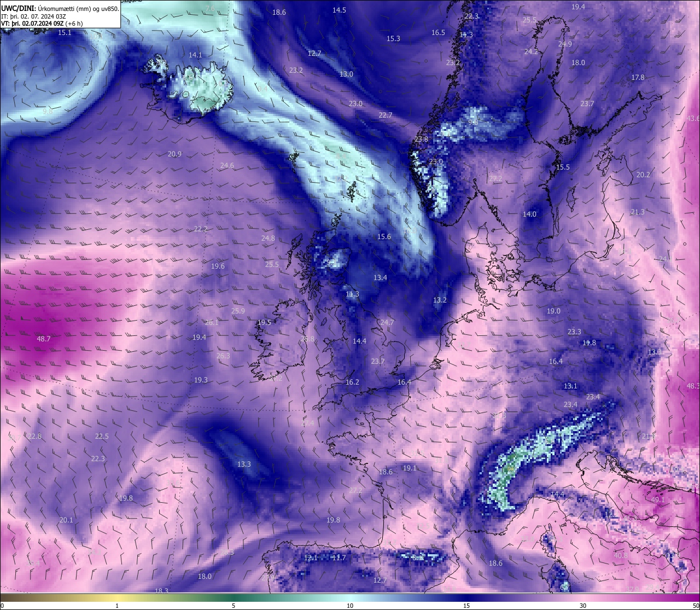Click the 22.7 value label

[x=386, y=115]
